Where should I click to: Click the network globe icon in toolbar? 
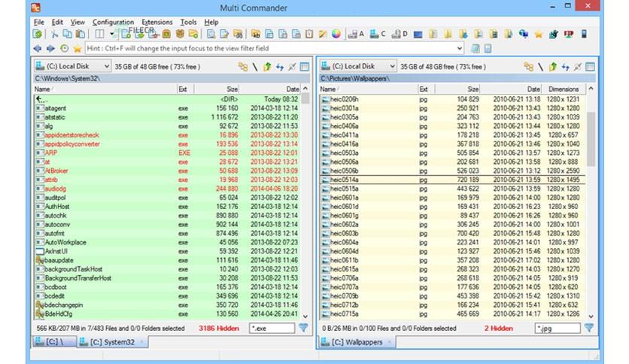524,34
